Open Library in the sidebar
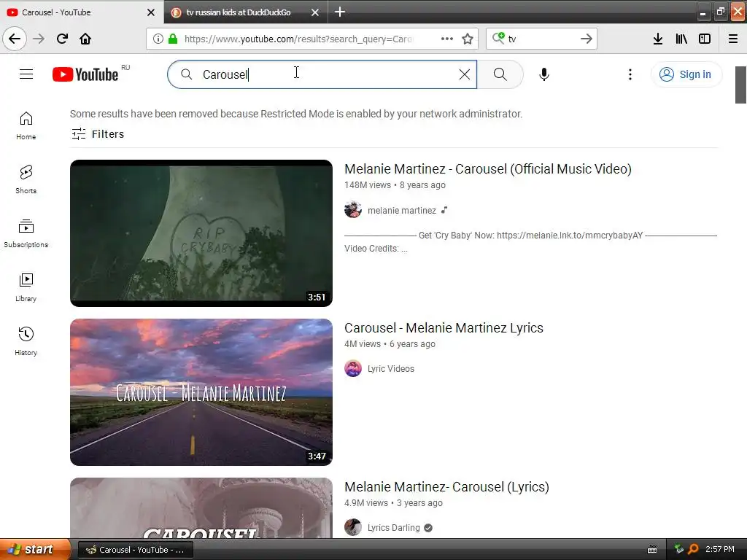Viewport: 747px width, 560px height. (x=26, y=287)
